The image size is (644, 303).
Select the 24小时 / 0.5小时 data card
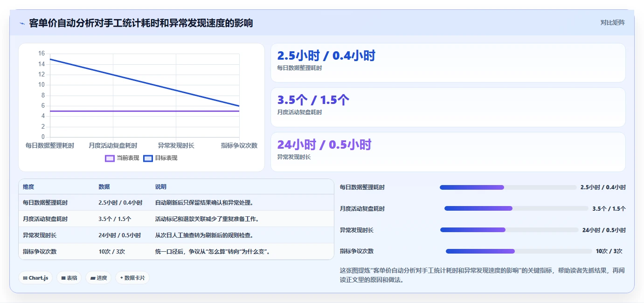click(448, 152)
